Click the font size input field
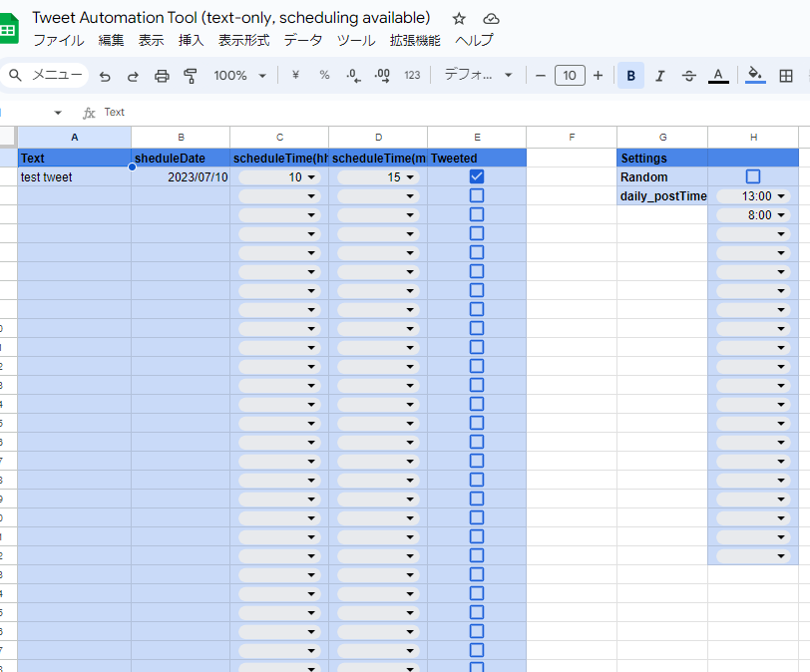 pyautogui.click(x=570, y=76)
